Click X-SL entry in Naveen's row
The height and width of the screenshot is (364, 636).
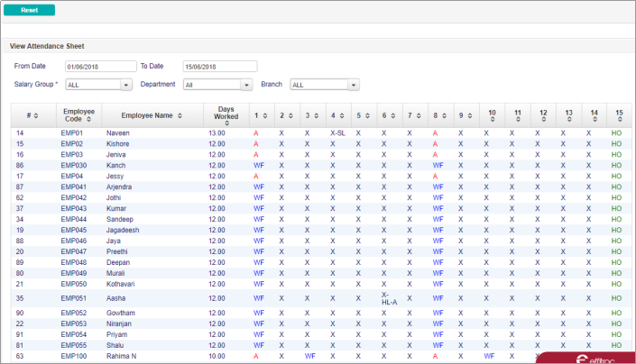337,133
